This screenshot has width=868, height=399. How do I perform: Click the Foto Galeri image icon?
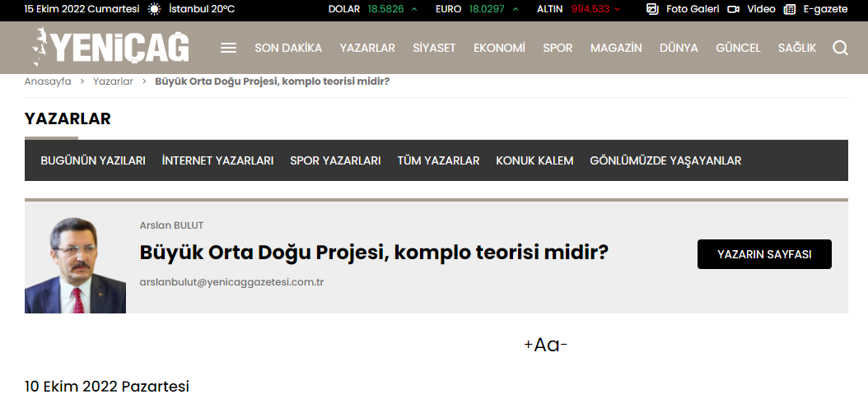coord(652,9)
